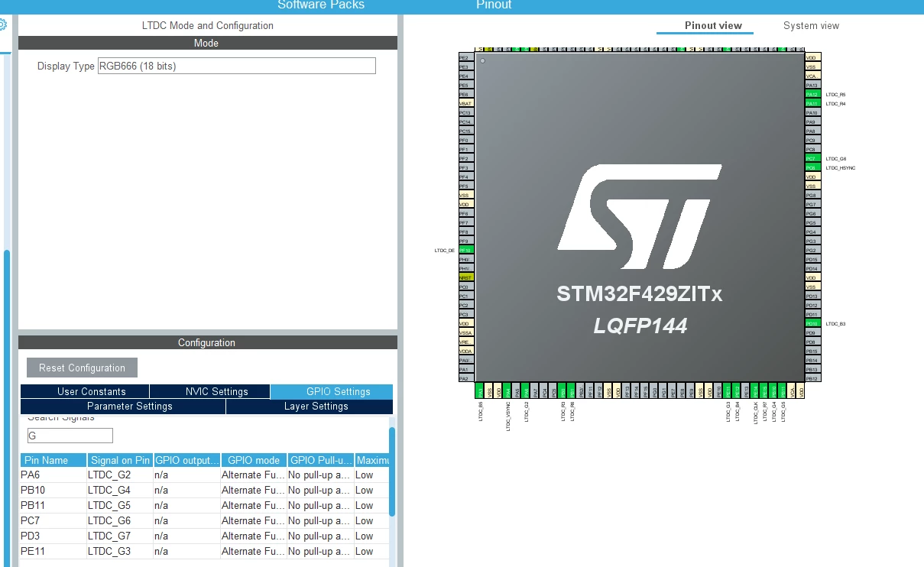Click the NRST pin on the chip
The height and width of the screenshot is (567, 924).
pos(466,277)
